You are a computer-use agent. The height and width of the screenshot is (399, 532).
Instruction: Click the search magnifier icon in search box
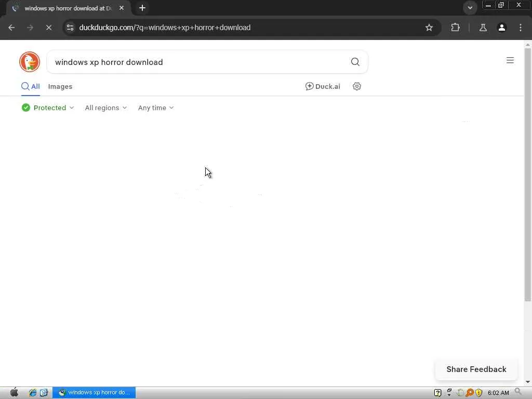tap(355, 62)
